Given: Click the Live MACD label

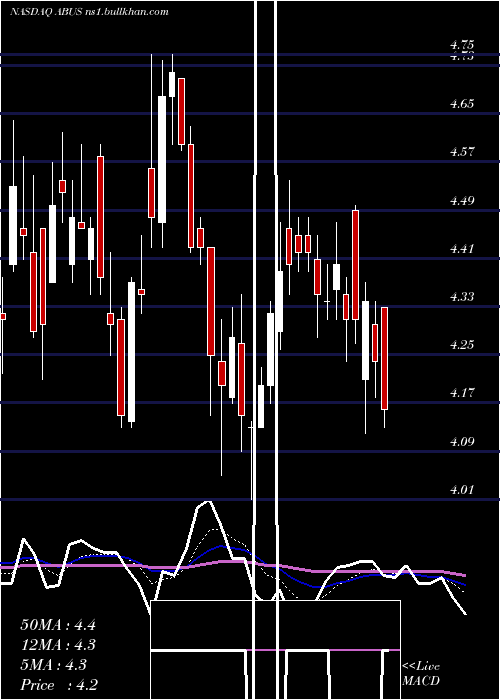Looking at the screenshot, I should click(x=421, y=673).
